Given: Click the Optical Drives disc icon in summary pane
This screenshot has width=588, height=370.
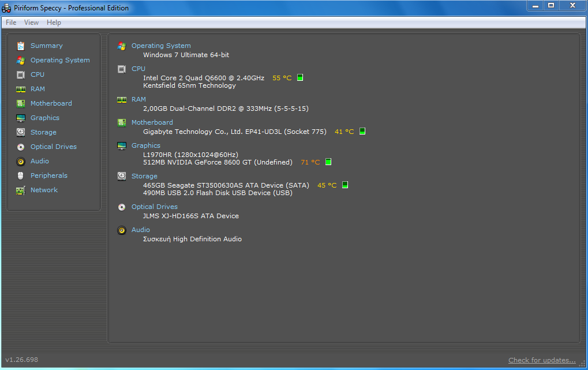Looking at the screenshot, I should click(122, 207).
